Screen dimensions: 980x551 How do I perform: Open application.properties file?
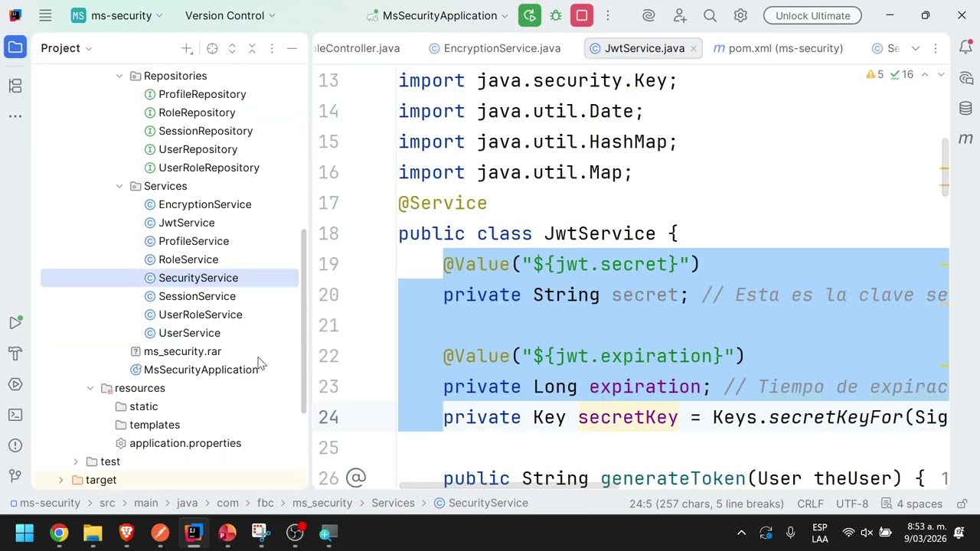[x=185, y=443]
